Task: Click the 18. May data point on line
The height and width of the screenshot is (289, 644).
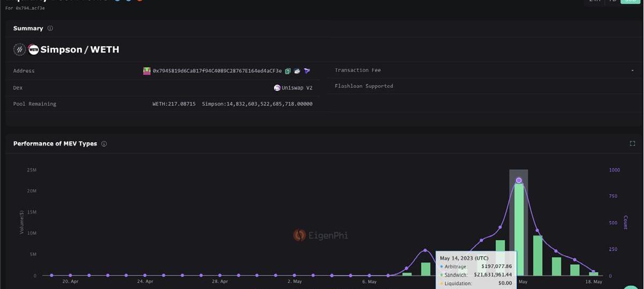Action: coord(594,271)
